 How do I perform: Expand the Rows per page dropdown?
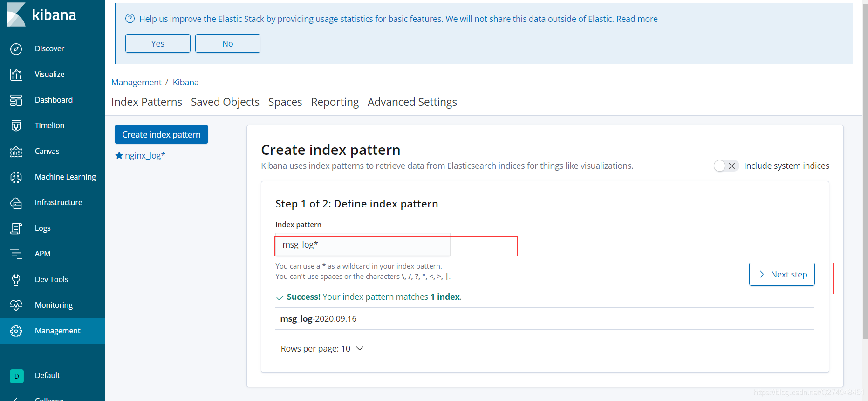(322, 348)
